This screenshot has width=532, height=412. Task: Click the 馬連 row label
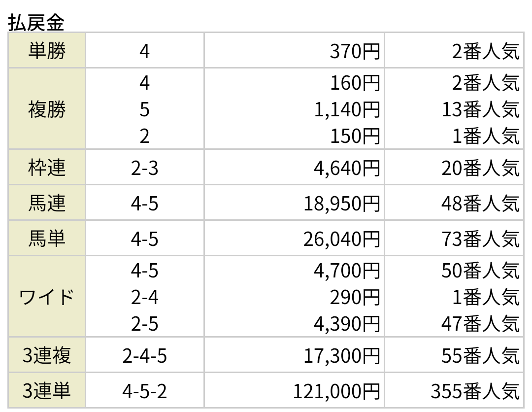click(x=47, y=203)
